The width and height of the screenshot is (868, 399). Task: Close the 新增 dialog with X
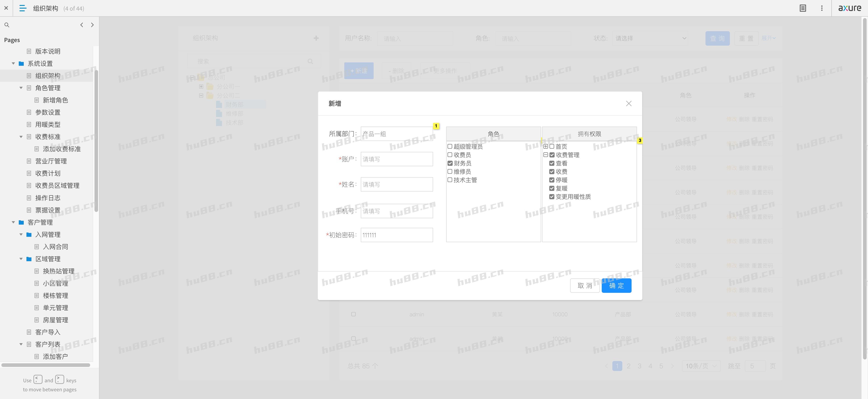click(628, 104)
